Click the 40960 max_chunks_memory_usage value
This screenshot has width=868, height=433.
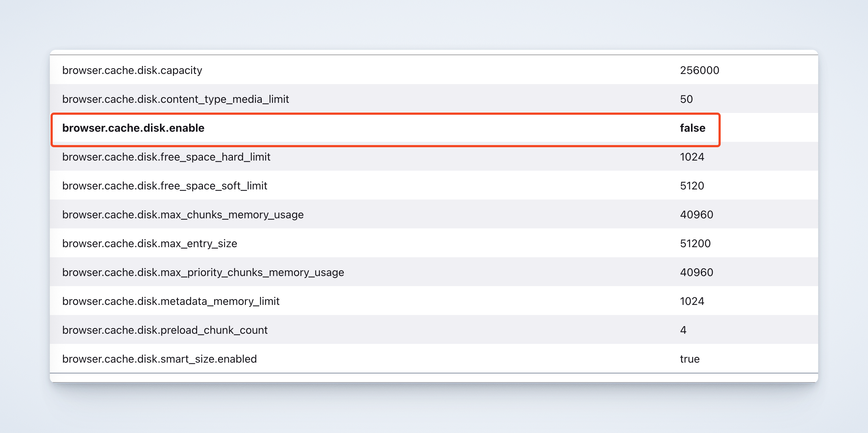click(696, 215)
